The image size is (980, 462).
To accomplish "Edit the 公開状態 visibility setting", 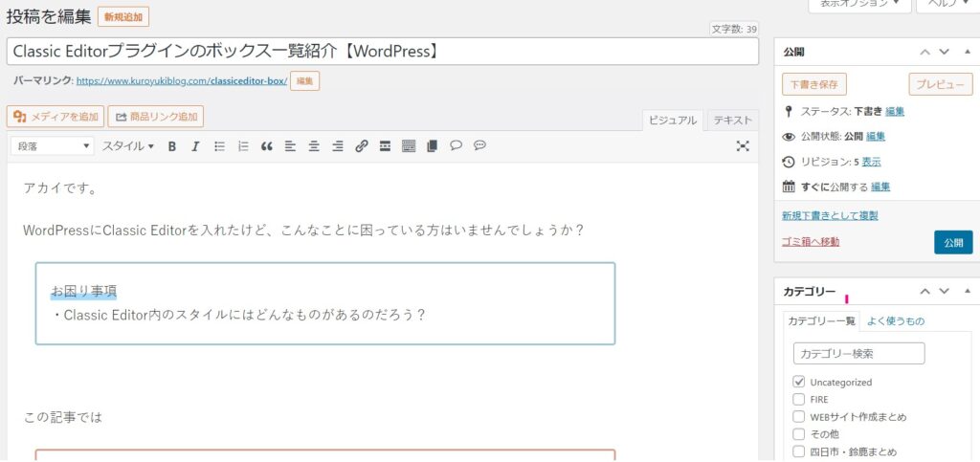I will (876, 137).
